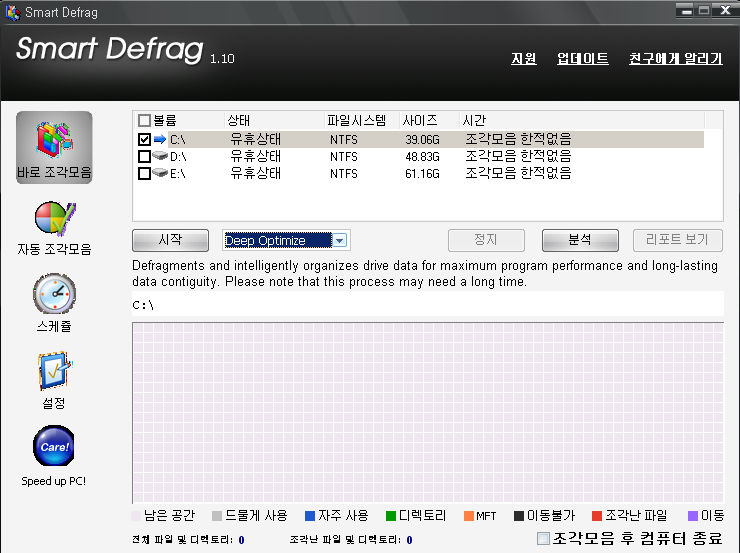Select the D:\ row size 48.83G

tap(422, 157)
